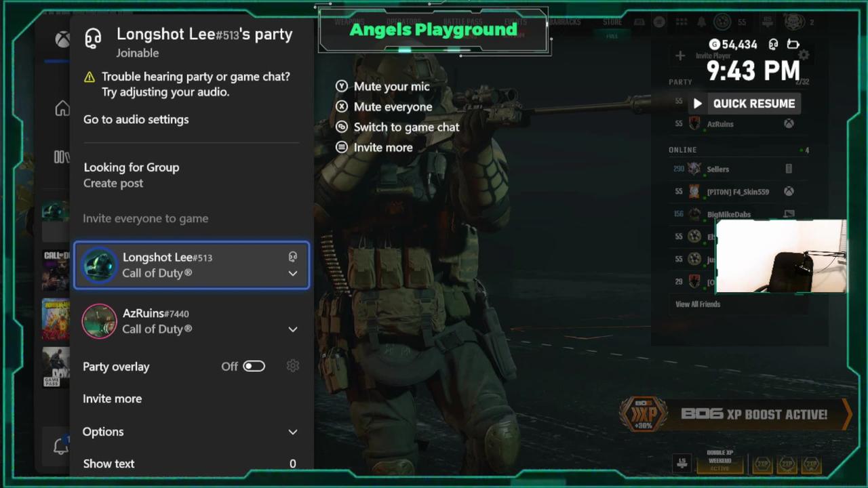Viewport: 868px width, 488px height.
Task: Open the Xbox logo tab in guide
Action: [x=62, y=39]
